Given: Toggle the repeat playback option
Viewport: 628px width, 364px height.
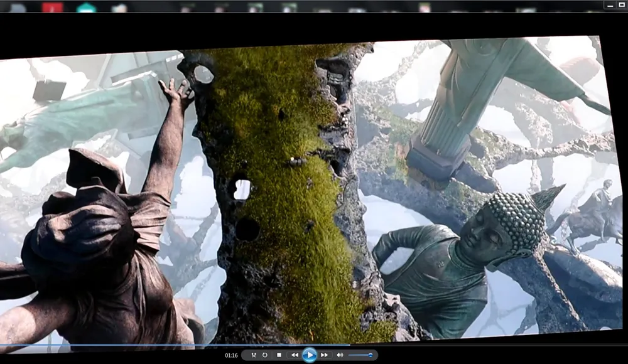Looking at the screenshot, I should [x=265, y=355].
